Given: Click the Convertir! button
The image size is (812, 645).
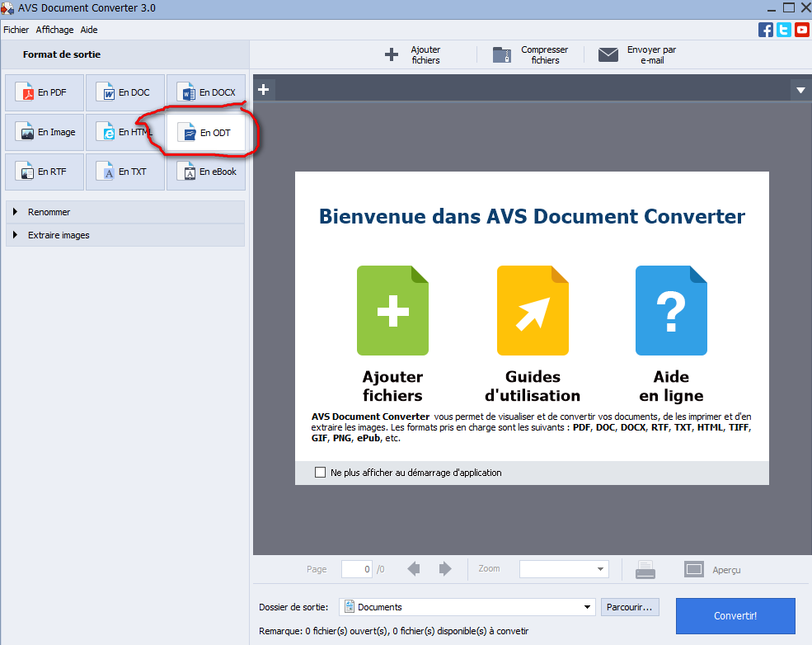Looking at the screenshot, I should 735,616.
